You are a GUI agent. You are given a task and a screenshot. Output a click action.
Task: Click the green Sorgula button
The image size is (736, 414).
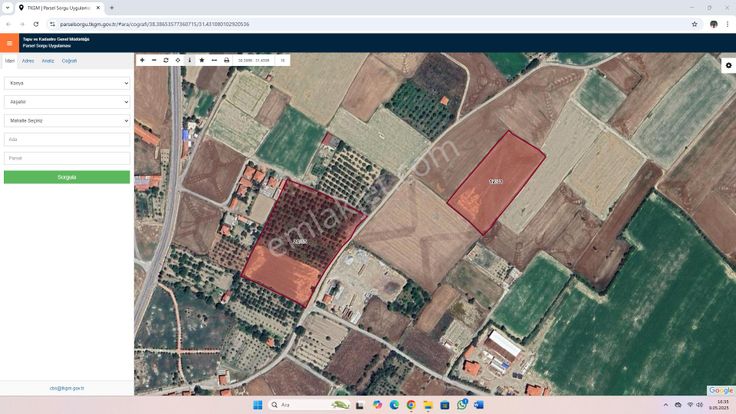67,177
